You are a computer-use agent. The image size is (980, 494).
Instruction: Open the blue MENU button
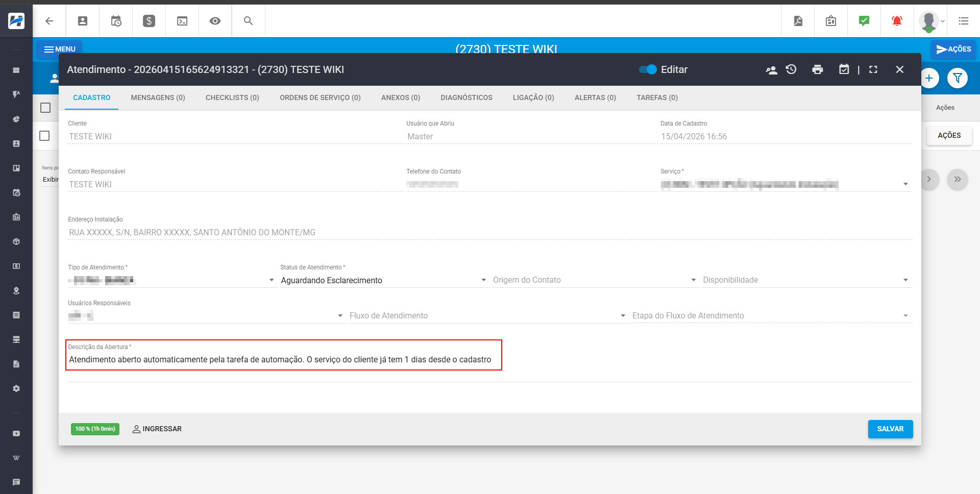pos(59,50)
